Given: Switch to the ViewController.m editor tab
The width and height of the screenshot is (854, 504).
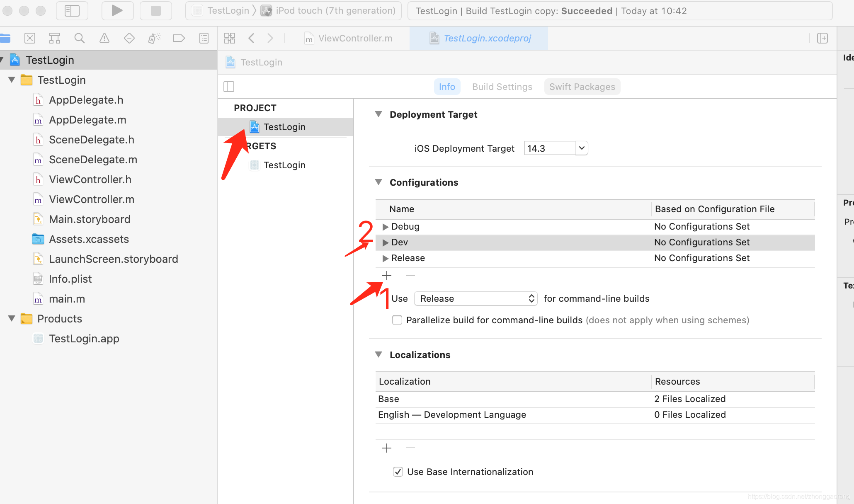Looking at the screenshot, I should (355, 39).
